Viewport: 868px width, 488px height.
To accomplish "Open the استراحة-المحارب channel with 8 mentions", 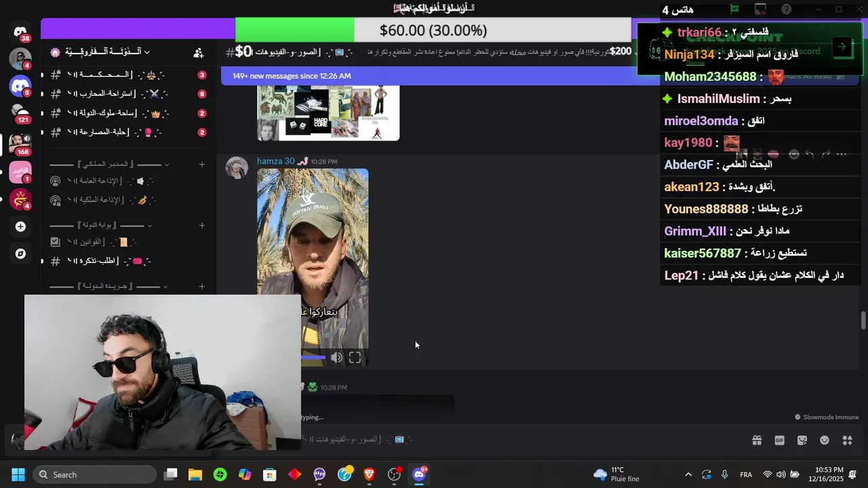I will (x=127, y=94).
